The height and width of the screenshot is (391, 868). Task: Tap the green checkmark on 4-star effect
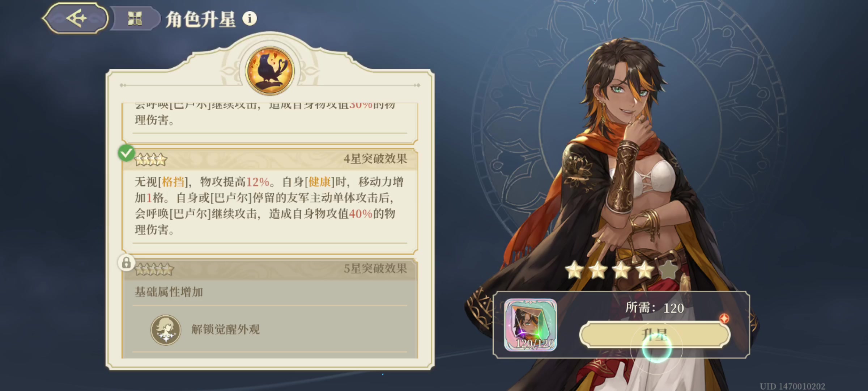pos(126,153)
